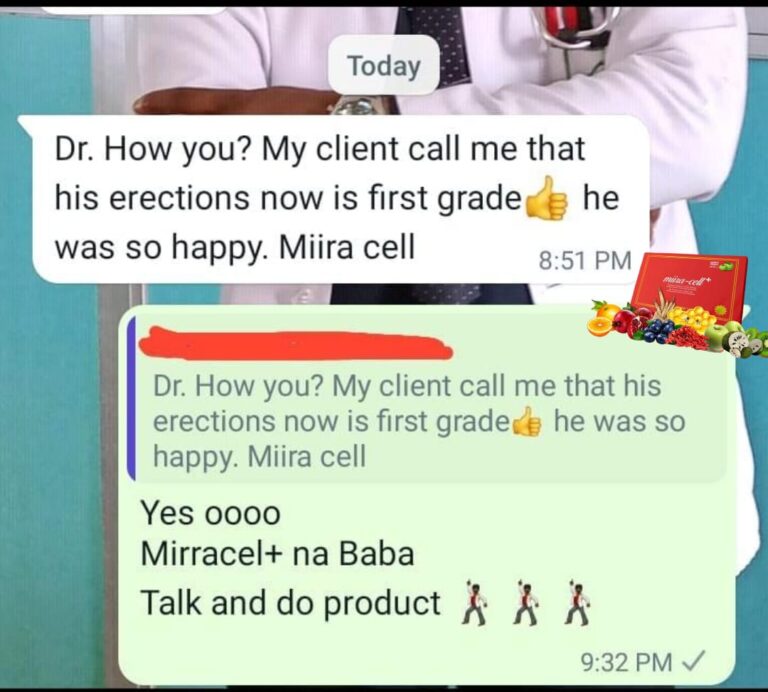Tap the 'Mirracel+ na Baba' text line

(x=277, y=554)
